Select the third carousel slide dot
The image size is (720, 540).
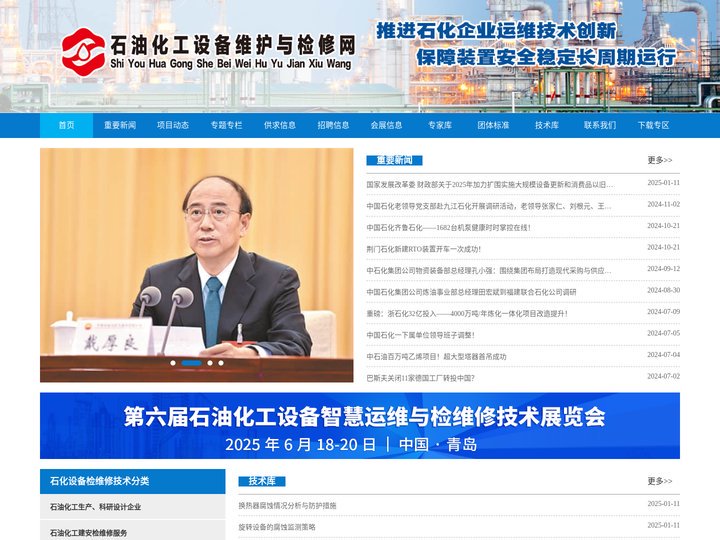pyautogui.click(x=210, y=363)
